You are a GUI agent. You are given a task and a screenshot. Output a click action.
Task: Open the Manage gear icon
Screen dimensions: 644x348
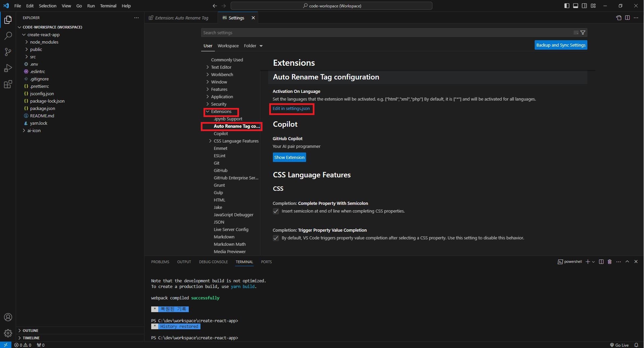pyautogui.click(x=8, y=333)
